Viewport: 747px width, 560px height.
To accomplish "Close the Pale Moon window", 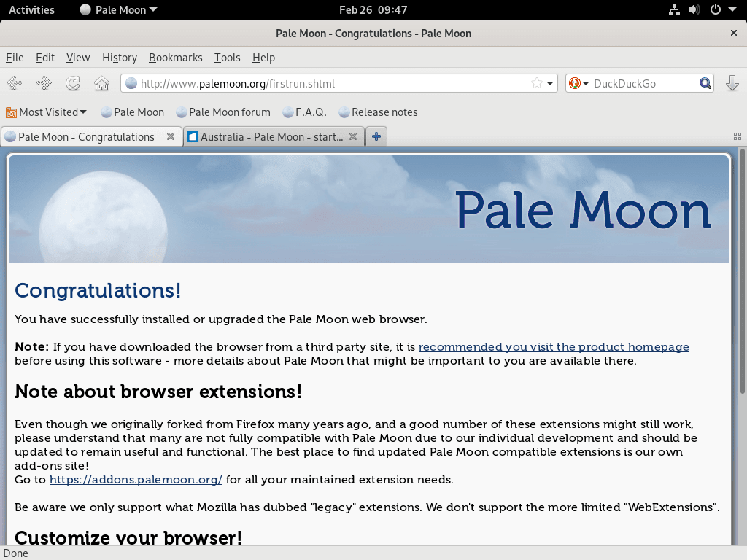I will pyautogui.click(x=734, y=33).
